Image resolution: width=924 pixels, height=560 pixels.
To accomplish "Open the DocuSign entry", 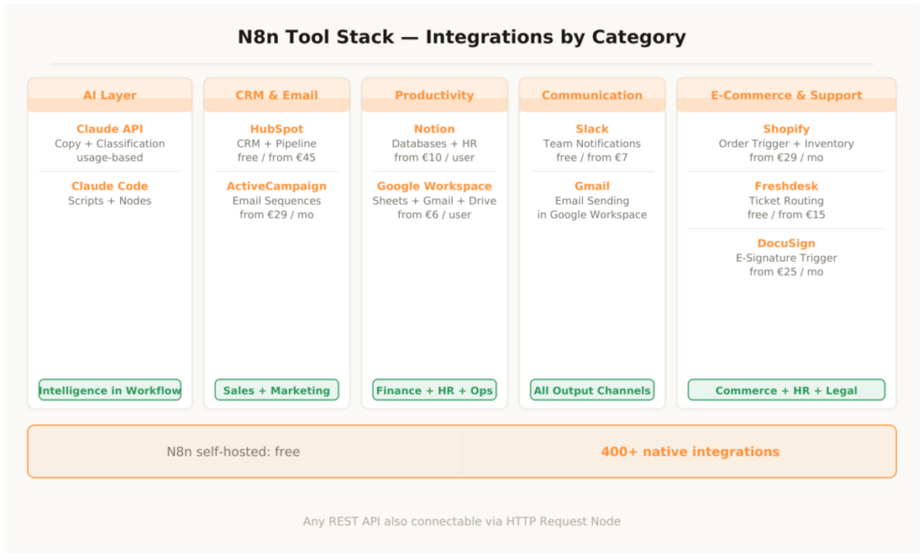I will point(786,243).
